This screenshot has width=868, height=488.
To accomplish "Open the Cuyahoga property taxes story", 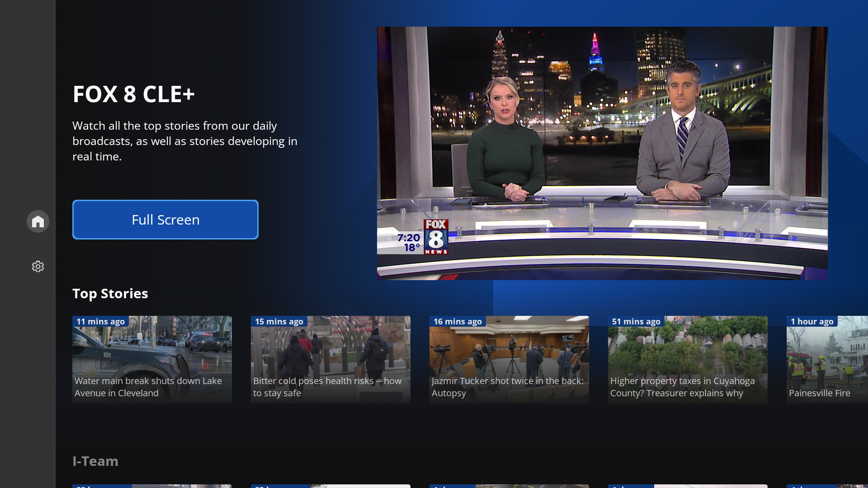I will click(x=688, y=359).
